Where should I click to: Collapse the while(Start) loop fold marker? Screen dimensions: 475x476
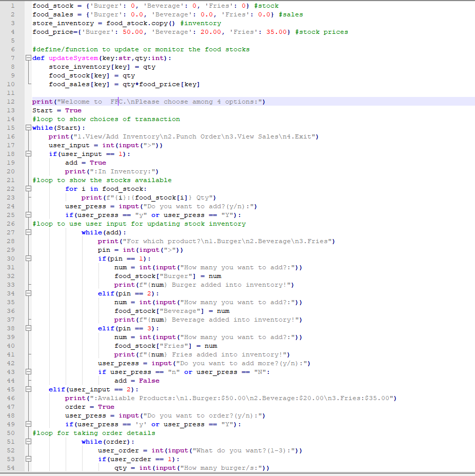[28, 128]
